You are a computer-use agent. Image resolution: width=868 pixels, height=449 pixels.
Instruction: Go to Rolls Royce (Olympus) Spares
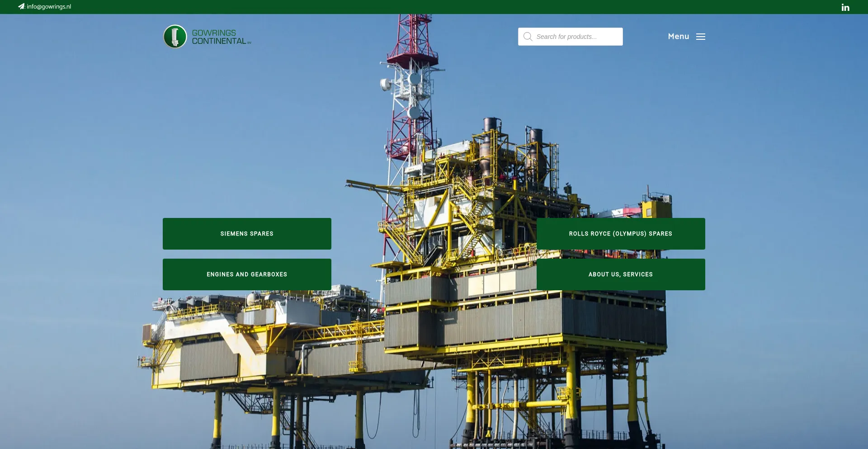(x=620, y=234)
